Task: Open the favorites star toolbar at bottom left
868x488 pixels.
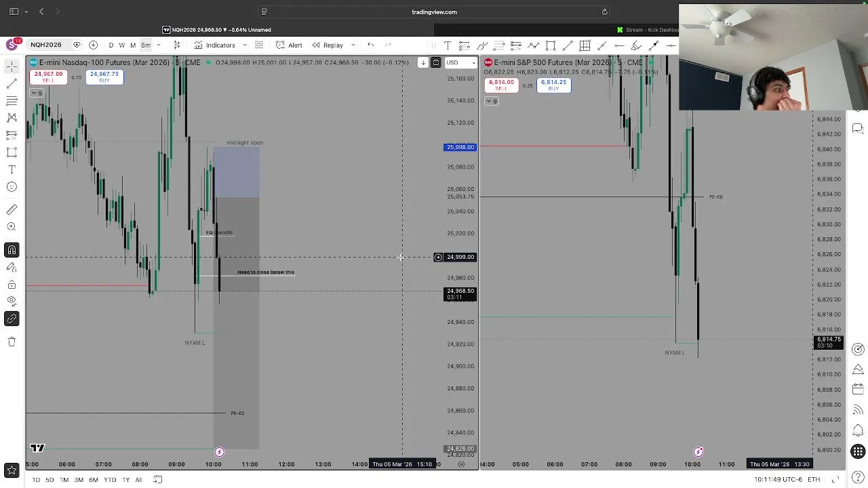Action: 12,470
